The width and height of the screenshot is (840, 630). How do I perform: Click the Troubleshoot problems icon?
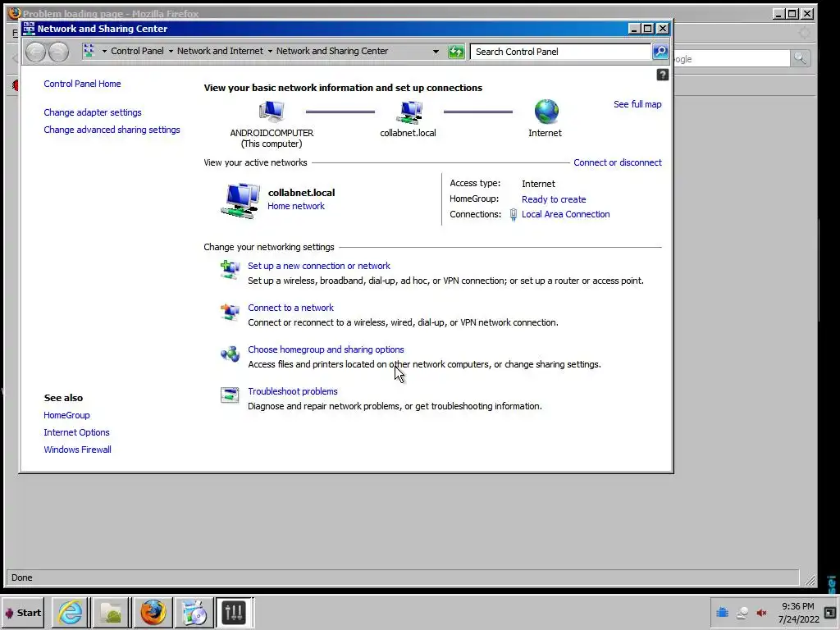click(230, 395)
